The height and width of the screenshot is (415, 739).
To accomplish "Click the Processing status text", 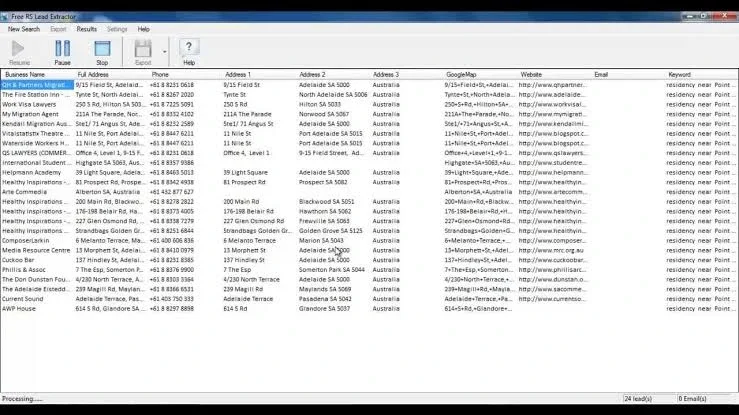I will 22,399.
